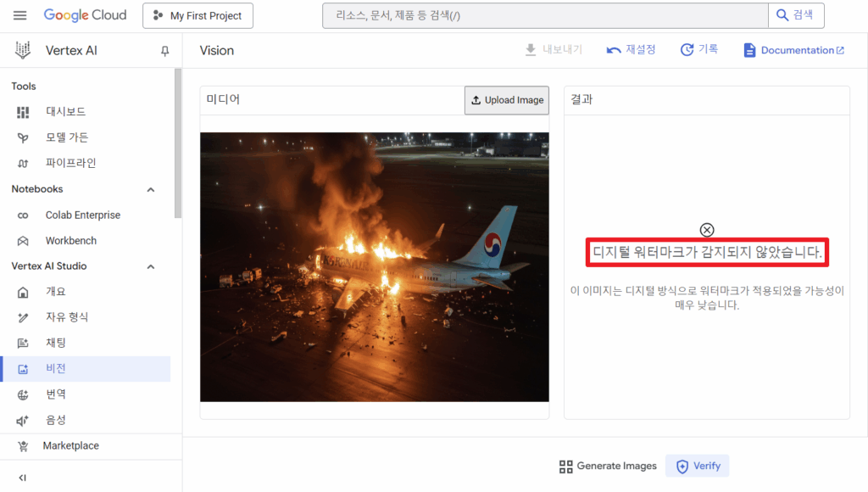868x492 pixels.
Task: Switch to the Generate Images tab
Action: tap(608, 466)
